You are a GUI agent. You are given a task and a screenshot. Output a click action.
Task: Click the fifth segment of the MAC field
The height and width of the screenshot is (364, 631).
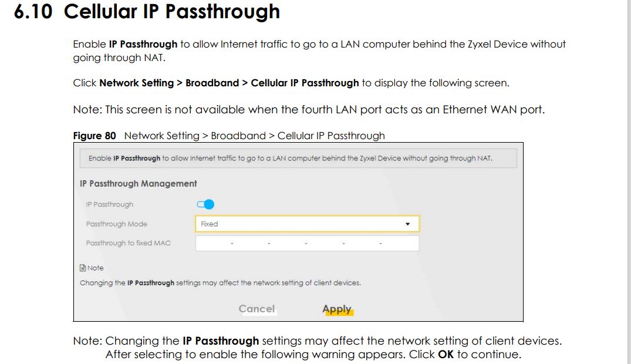(362, 243)
